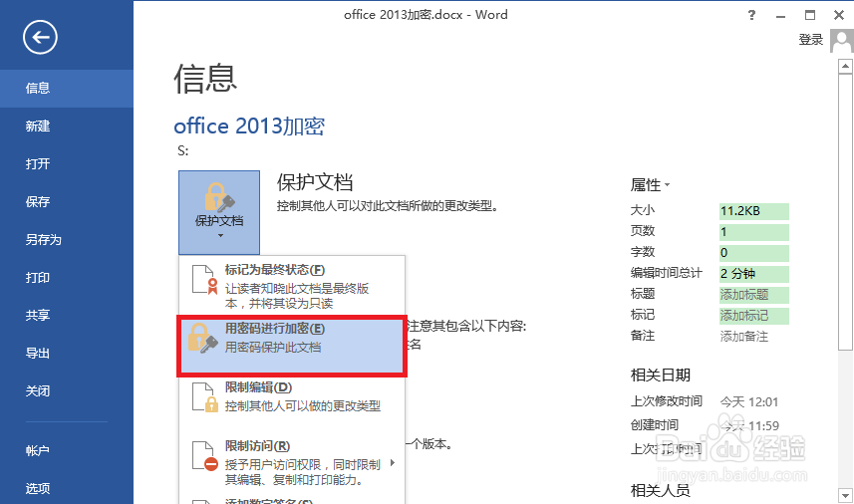Click the 标记为最终状态 document ribbon icon
This screenshot has height=504, width=854.
point(205,279)
